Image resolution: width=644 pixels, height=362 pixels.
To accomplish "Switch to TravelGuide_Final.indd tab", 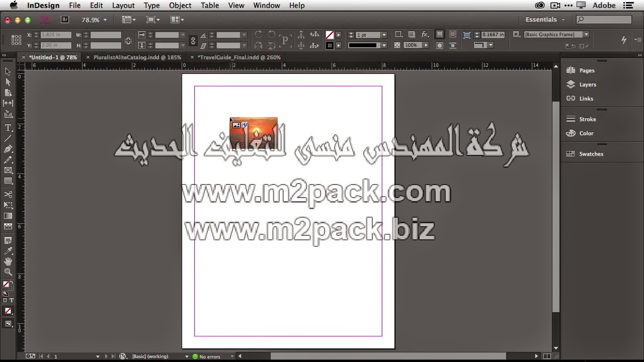I will coord(239,57).
